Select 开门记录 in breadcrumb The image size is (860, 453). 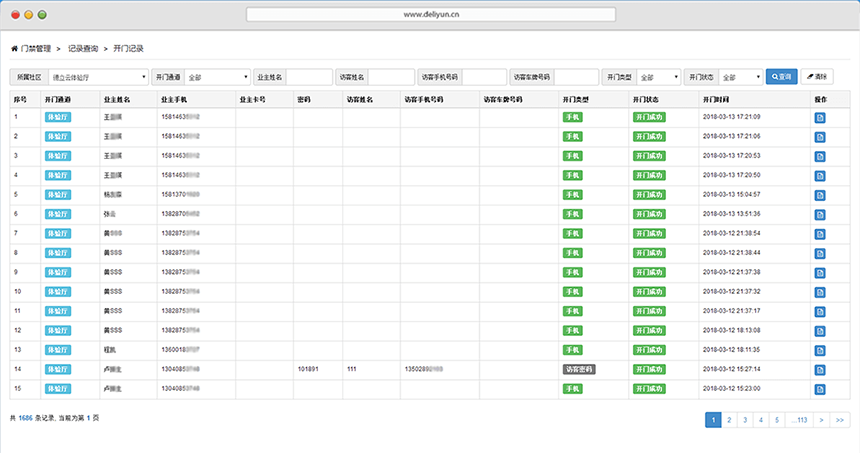coord(128,49)
